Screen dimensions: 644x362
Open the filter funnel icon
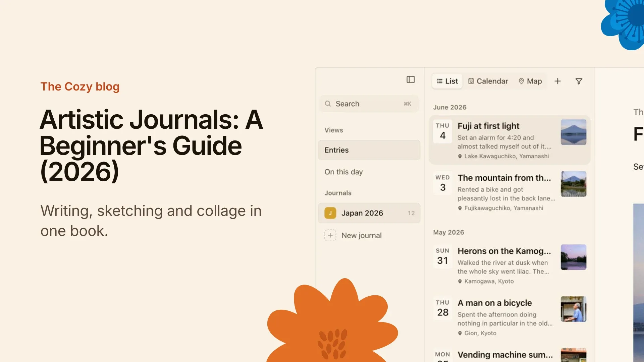coord(579,81)
